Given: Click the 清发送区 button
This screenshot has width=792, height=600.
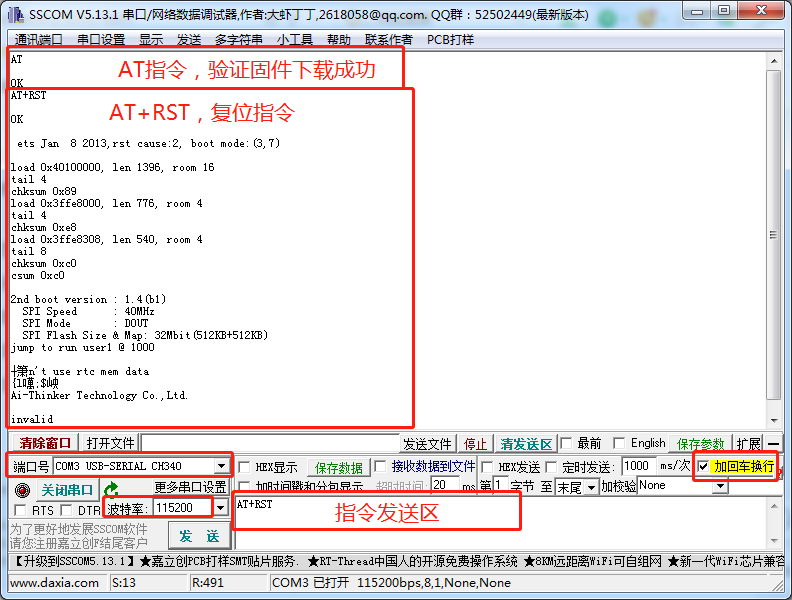Looking at the screenshot, I should pyautogui.click(x=526, y=444).
